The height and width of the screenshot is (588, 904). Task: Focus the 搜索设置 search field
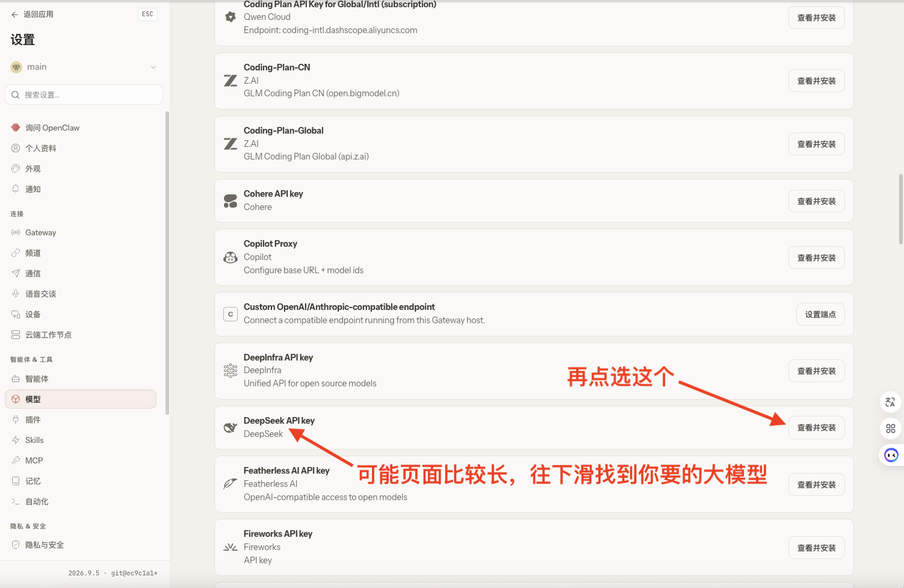[84, 94]
